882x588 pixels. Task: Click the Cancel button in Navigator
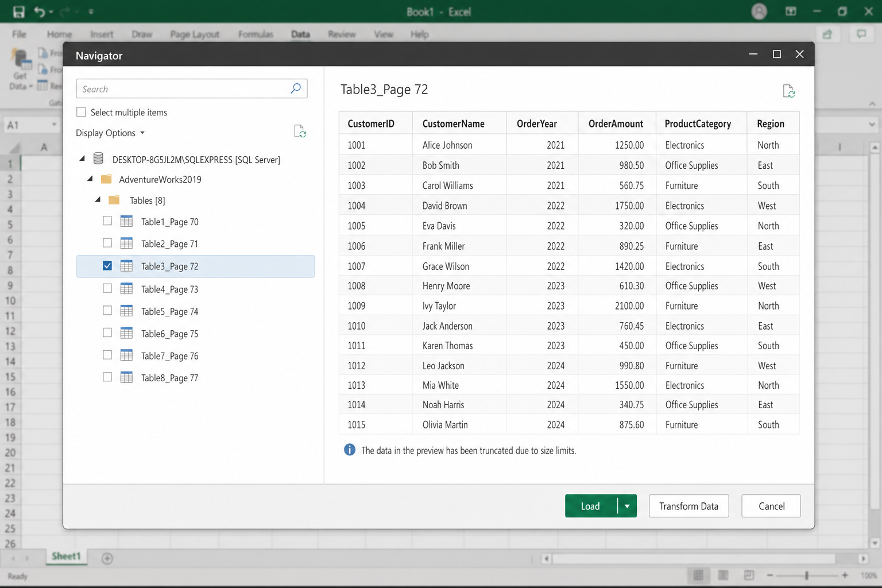coord(771,506)
